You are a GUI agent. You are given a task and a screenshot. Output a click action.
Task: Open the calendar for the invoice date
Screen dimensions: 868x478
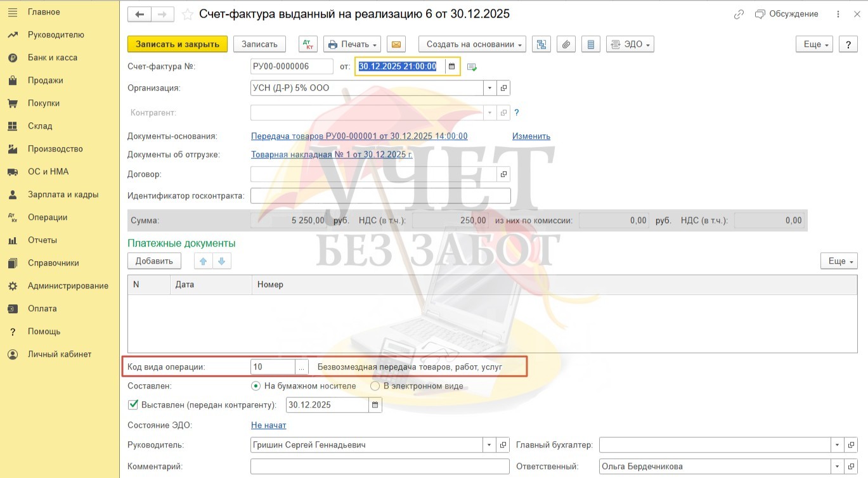(x=451, y=67)
